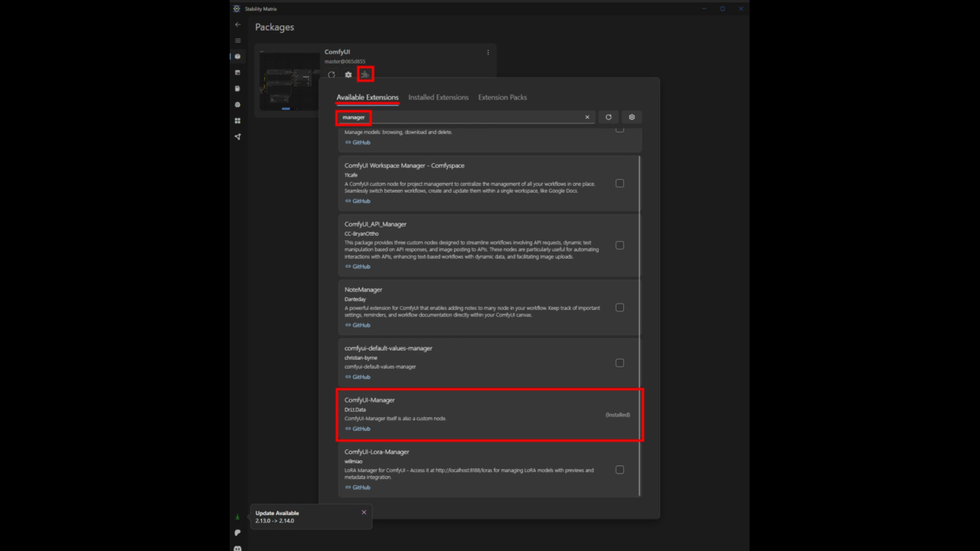Click the (Installed) label on ComfyUI-Manager
Screen dimensions: 980x551
tap(618, 415)
